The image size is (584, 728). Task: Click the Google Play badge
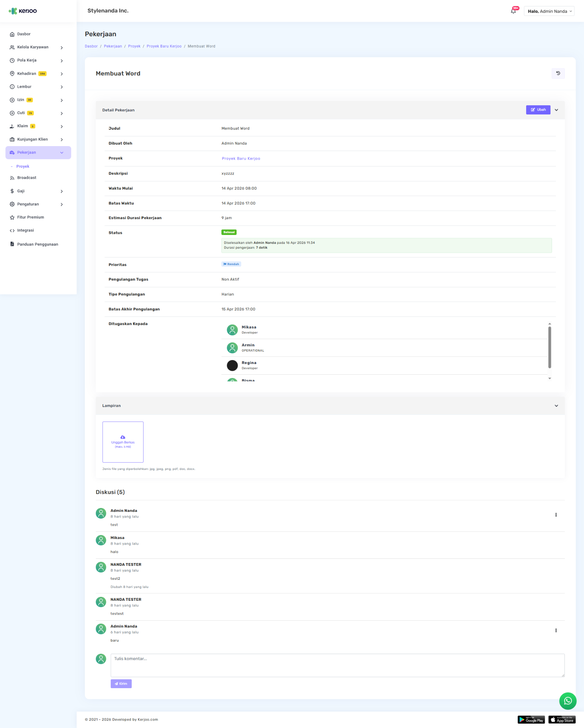(531, 720)
